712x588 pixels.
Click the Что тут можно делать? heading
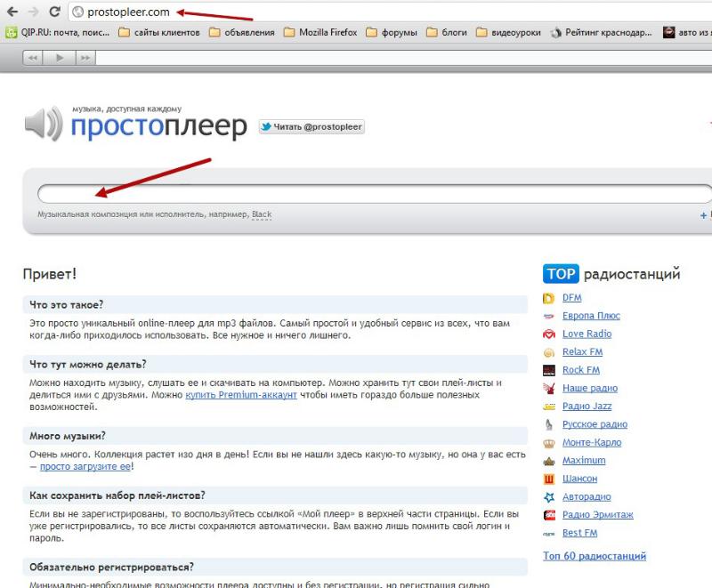coord(87,365)
